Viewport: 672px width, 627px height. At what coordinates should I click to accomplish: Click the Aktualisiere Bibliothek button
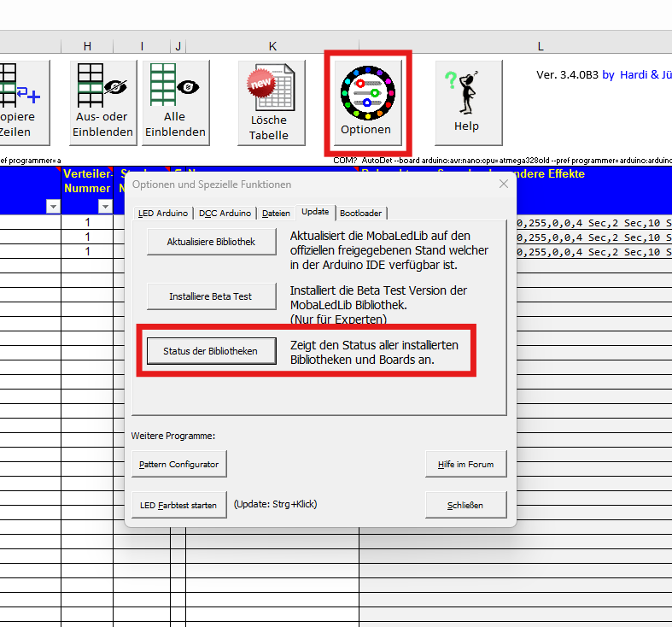(212, 242)
